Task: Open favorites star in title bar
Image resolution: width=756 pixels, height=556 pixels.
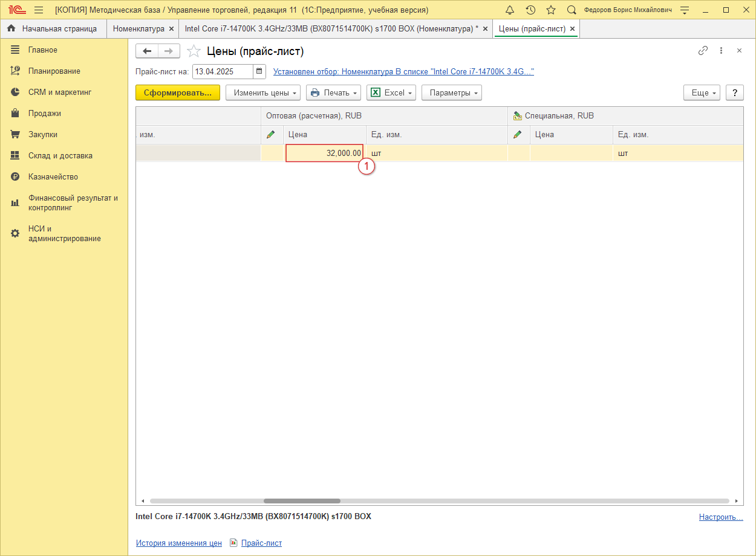Action: (x=551, y=10)
